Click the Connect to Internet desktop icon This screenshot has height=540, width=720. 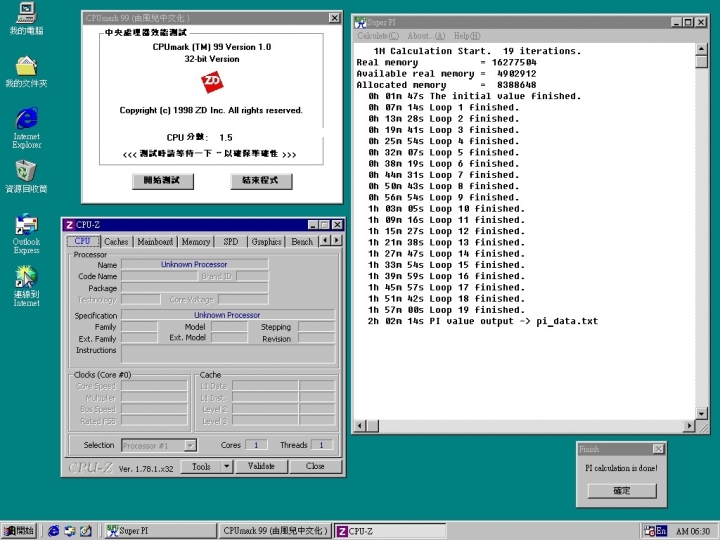click(26, 278)
